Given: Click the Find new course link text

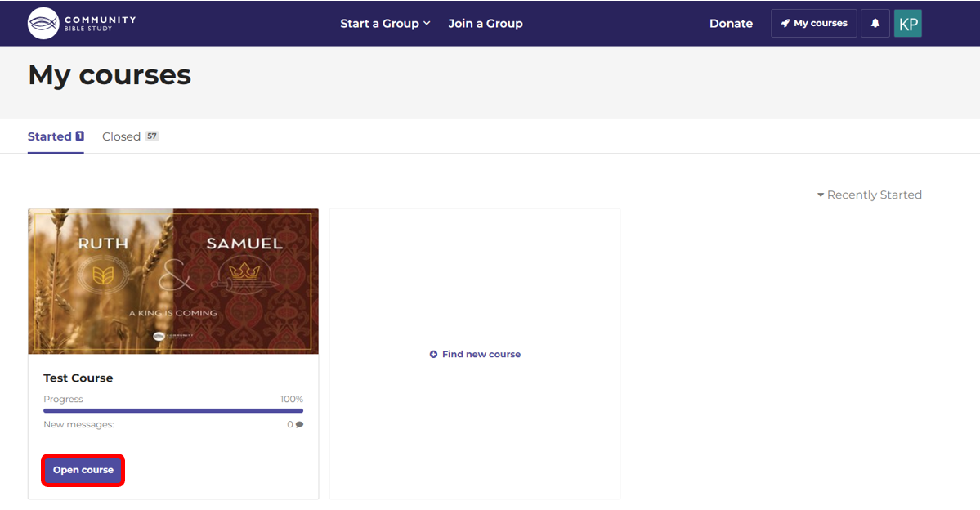Looking at the screenshot, I should (x=481, y=355).
